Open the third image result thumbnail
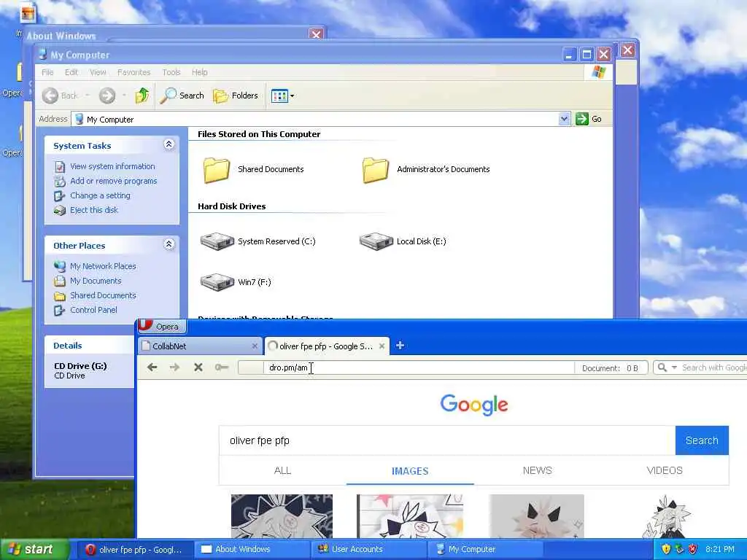The height and width of the screenshot is (560, 747). pyautogui.click(x=537, y=516)
